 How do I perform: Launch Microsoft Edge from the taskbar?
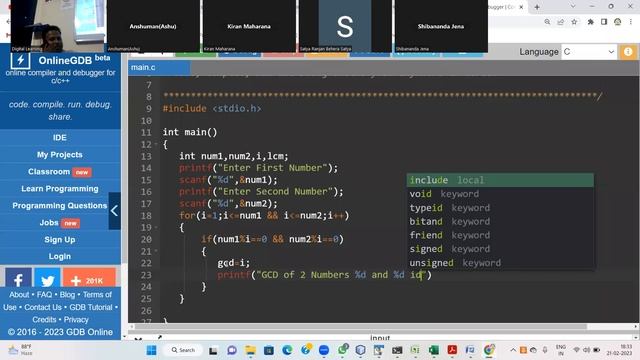(x=287, y=350)
